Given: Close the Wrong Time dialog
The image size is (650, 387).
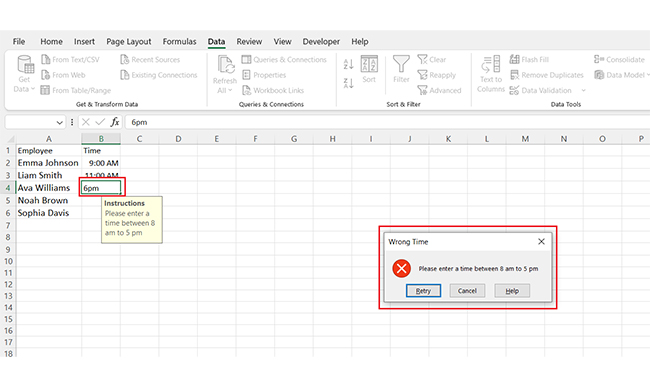Looking at the screenshot, I should (541, 242).
